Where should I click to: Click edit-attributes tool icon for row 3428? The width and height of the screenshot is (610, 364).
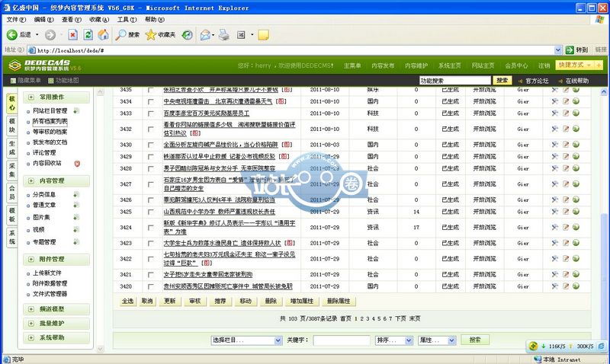tap(555, 168)
